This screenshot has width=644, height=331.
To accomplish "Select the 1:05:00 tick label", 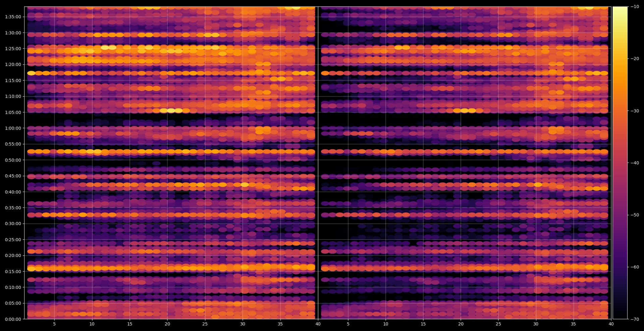I will coord(13,112).
